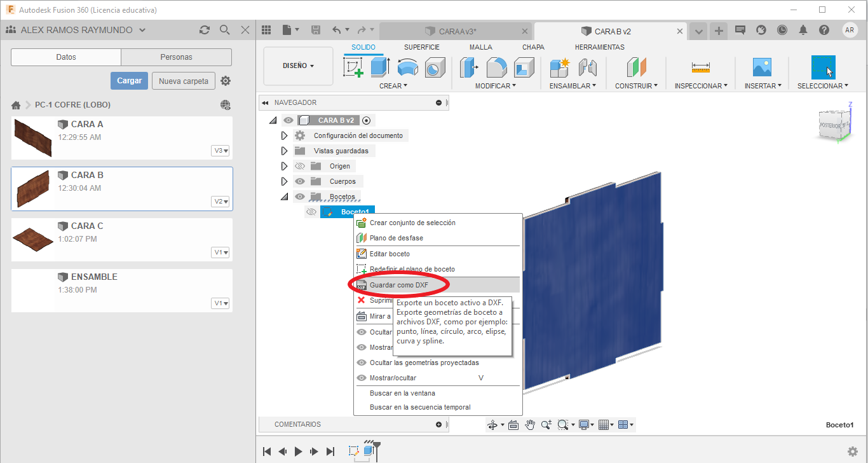Choose Buscar en la secuencia temporal

click(x=437, y=407)
